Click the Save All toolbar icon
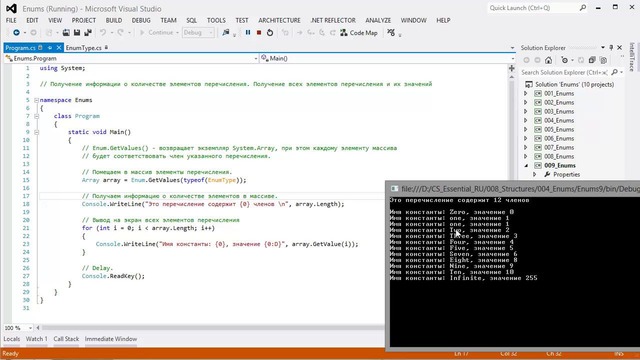This screenshot has height=360, width=640. click(88, 33)
